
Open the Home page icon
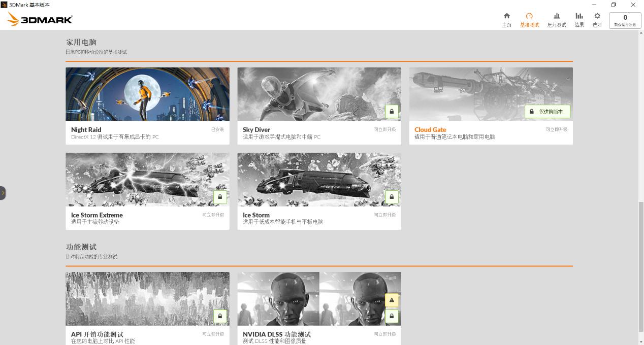506,16
